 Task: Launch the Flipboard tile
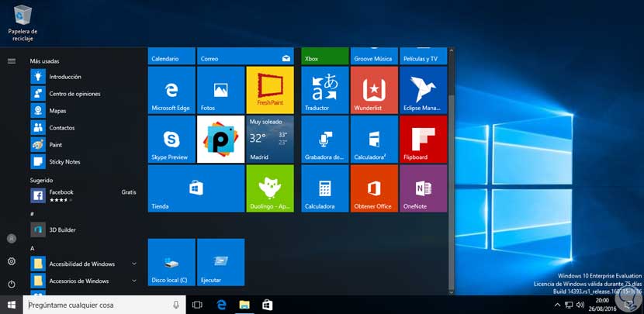tap(424, 139)
